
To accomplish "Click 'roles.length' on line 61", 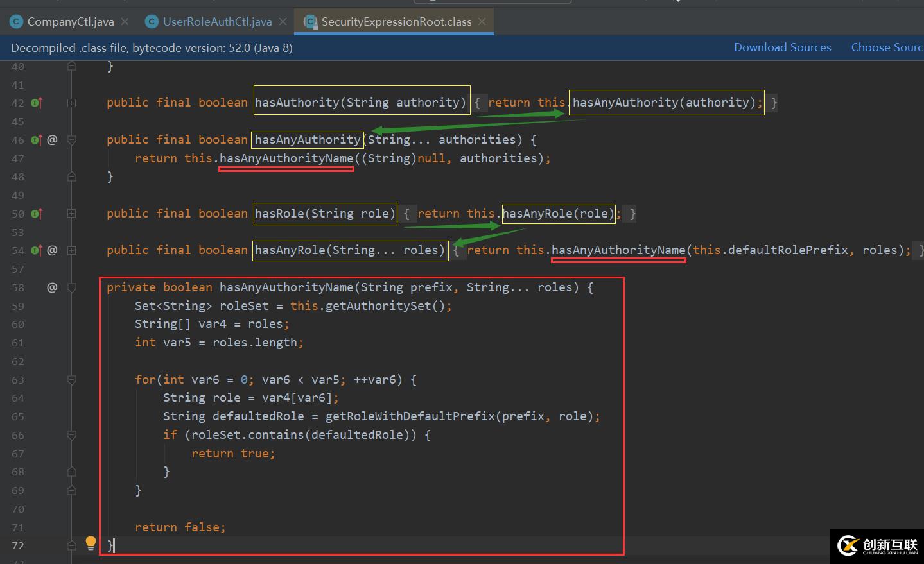I will 255,343.
